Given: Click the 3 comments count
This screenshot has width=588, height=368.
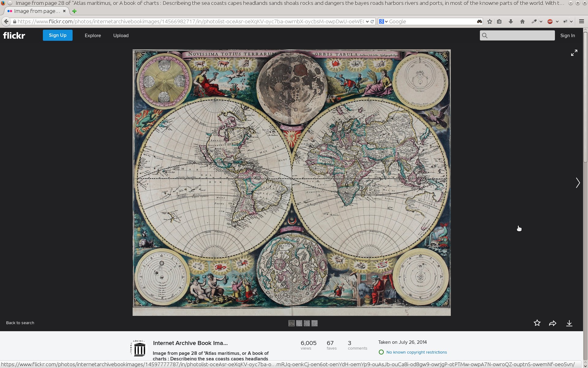Looking at the screenshot, I should coord(357,345).
